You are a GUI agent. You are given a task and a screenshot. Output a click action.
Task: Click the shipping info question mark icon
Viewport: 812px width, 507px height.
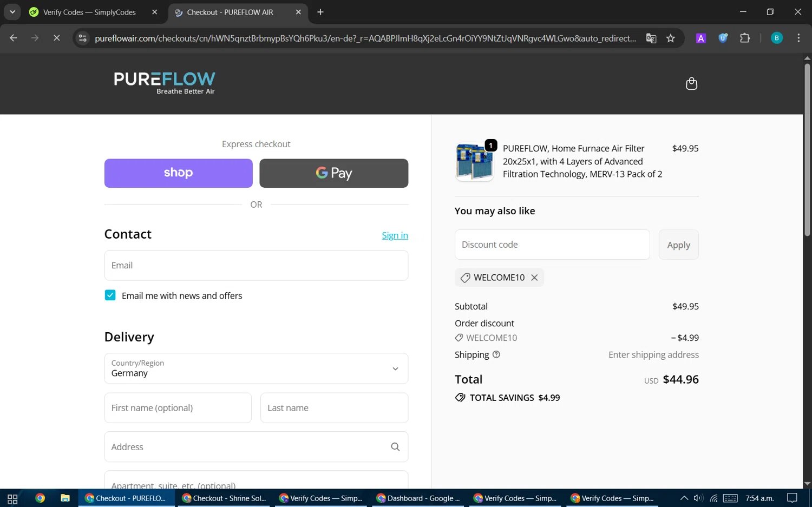496,354
